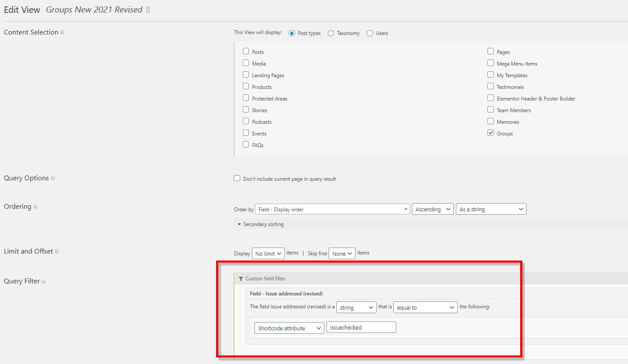Screen dimensions: 628x364
Task: Open help icon beside Ordering heading
Action: point(35,207)
